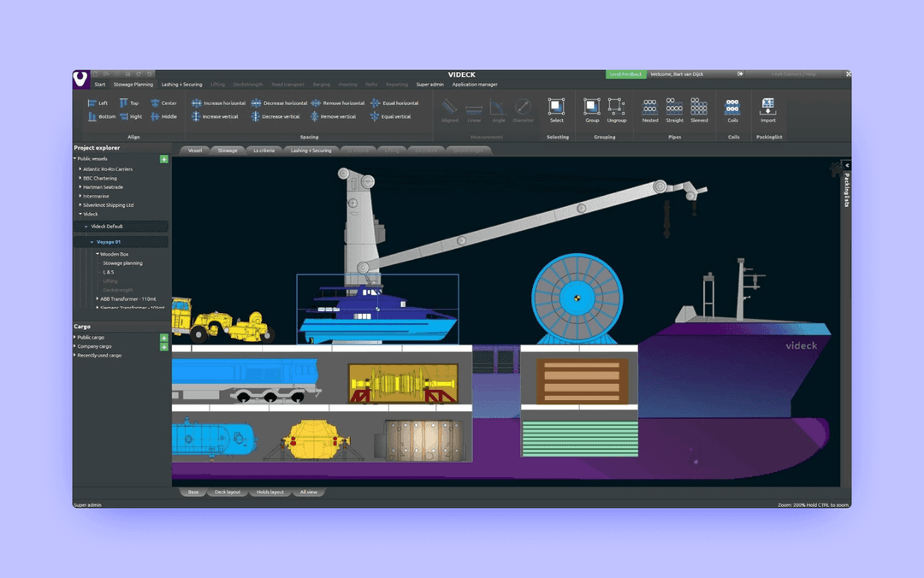924x578 pixels.
Task: Open the Lashing + Securing ribbon tab
Action: [x=181, y=85]
